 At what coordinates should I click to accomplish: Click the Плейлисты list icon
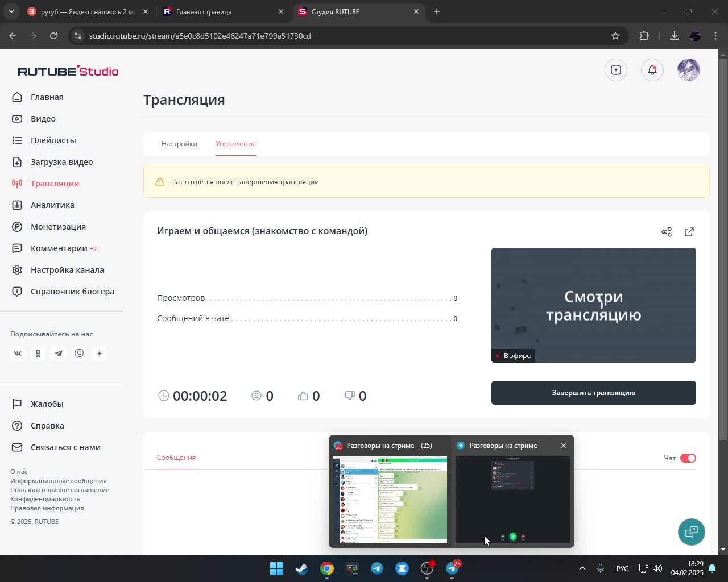pos(18,140)
